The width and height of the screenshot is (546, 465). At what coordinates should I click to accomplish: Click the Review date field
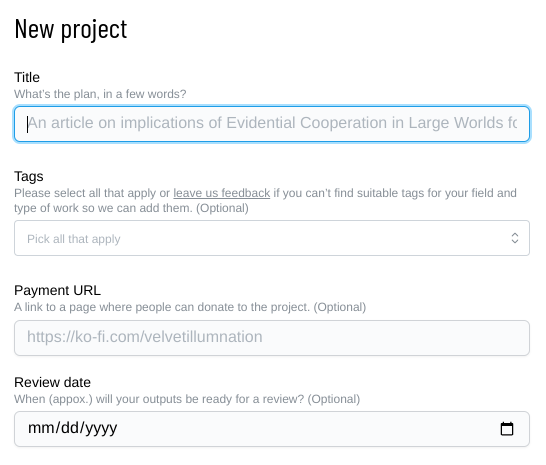pos(272,429)
